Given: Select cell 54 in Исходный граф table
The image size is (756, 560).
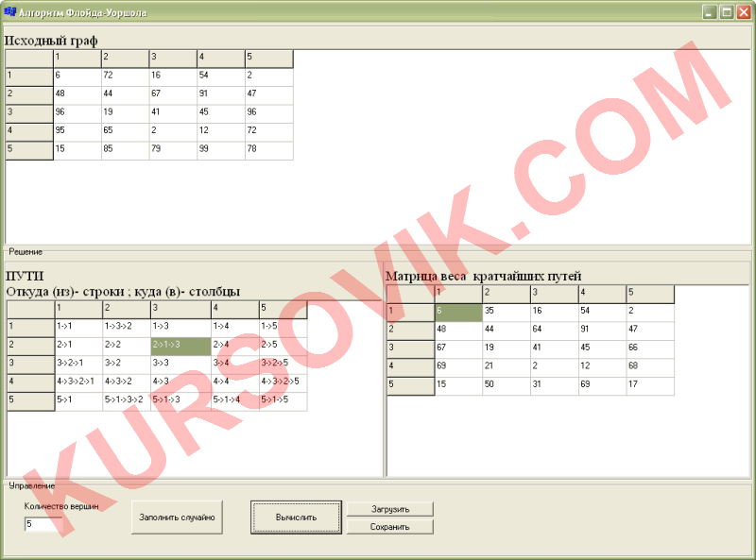Looking at the screenshot, I should click(x=221, y=77).
